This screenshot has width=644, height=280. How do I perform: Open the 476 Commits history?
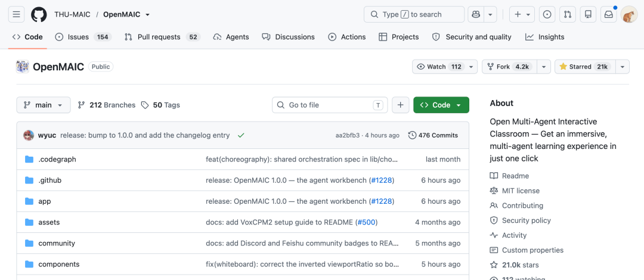point(434,135)
